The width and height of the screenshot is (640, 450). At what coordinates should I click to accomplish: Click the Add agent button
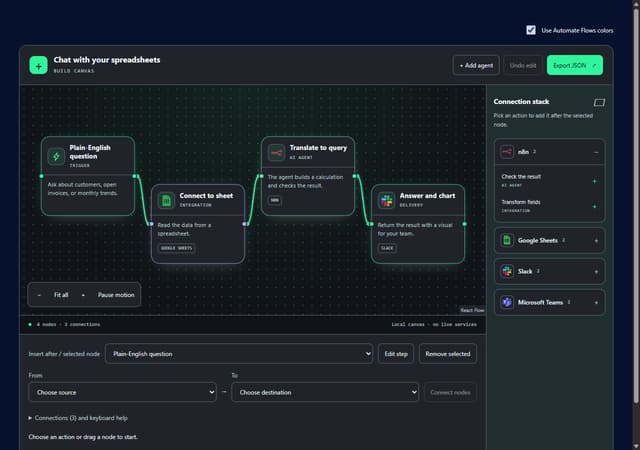(x=476, y=65)
